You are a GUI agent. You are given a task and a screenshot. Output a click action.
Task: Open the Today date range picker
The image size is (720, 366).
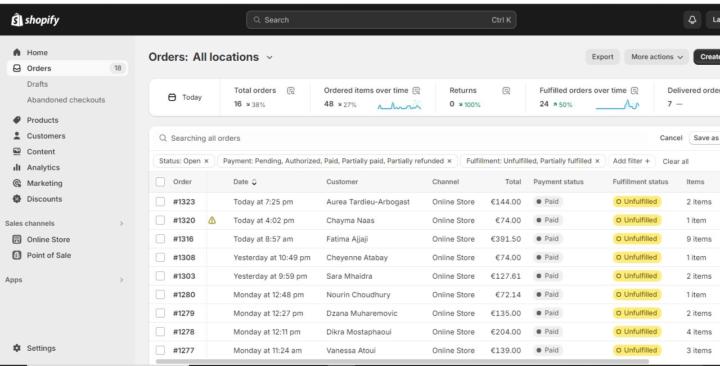(x=185, y=97)
